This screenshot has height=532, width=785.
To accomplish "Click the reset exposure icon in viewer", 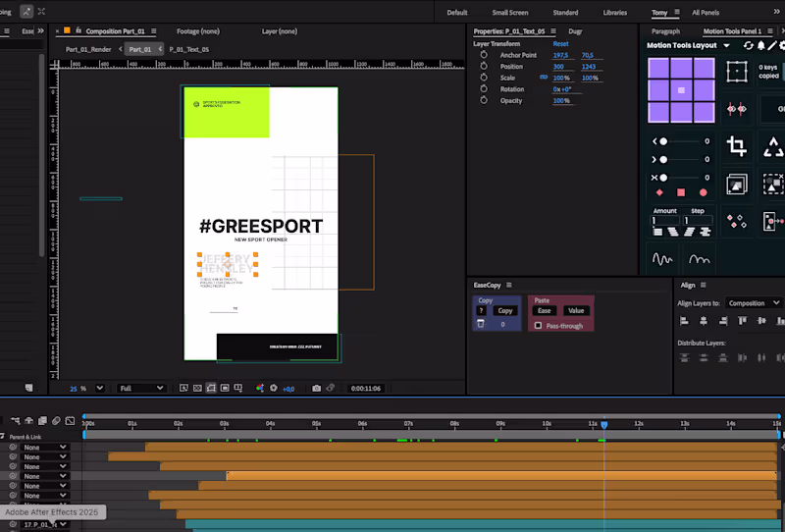I will click(x=274, y=389).
